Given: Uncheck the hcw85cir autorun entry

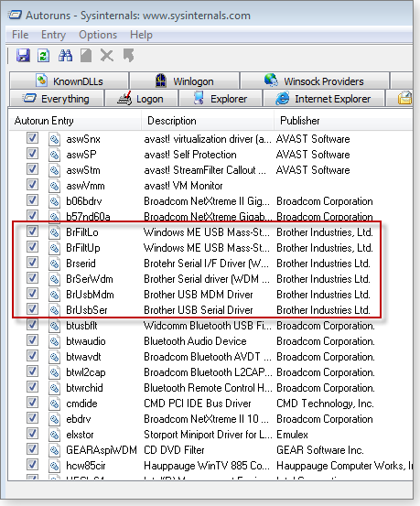Looking at the screenshot, I should click(x=32, y=465).
